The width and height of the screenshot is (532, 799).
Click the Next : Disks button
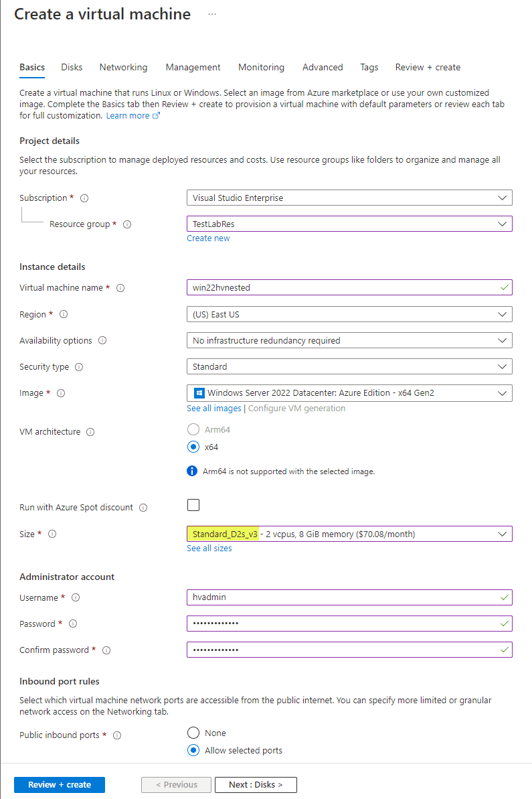click(x=256, y=785)
